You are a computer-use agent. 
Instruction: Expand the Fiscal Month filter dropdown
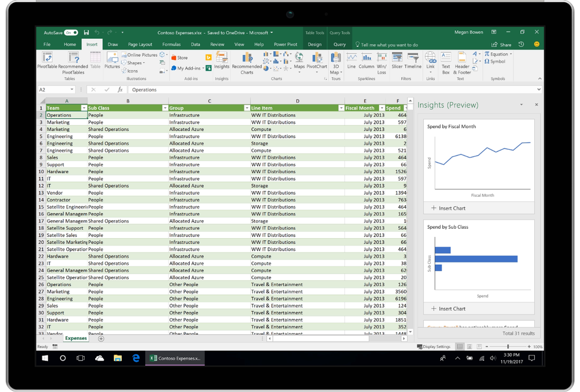click(382, 108)
